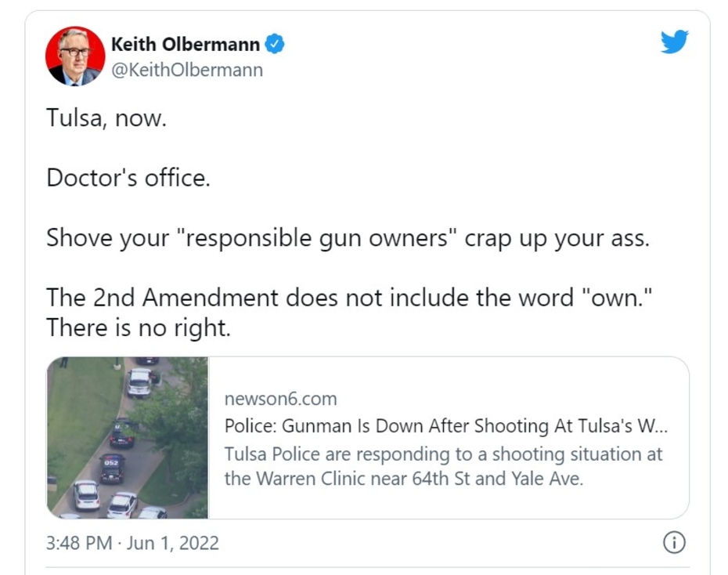Image resolution: width=728 pixels, height=575 pixels.
Task: Click the "Shove your" tweet sentence
Action: [x=348, y=237]
